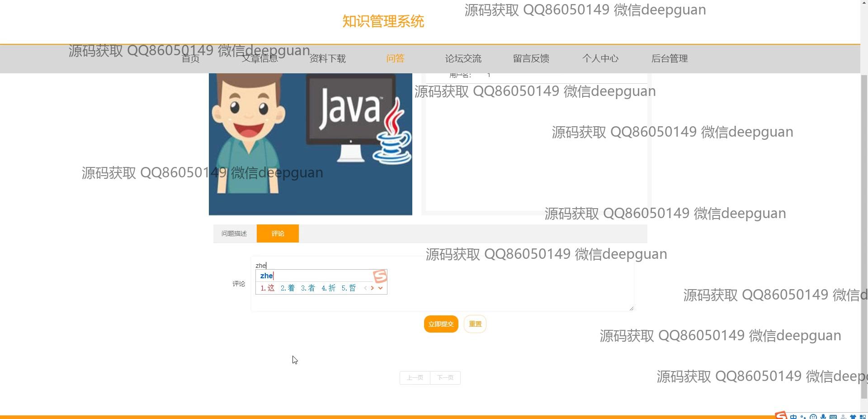The width and height of the screenshot is (868, 419).
Task: Choose IME candidate 2.着
Action: tap(288, 288)
